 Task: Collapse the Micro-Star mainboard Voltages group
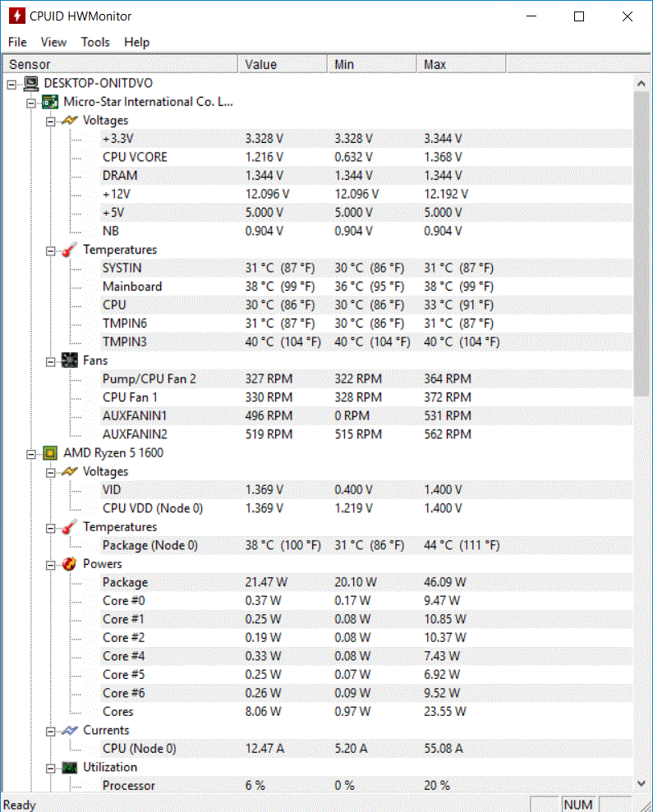(50, 121)
